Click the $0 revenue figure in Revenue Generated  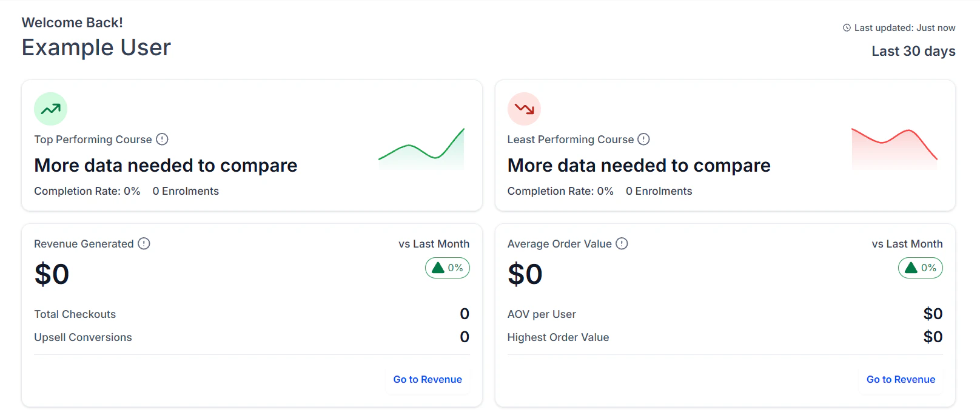pyautogui.click(x=52, y=274)
